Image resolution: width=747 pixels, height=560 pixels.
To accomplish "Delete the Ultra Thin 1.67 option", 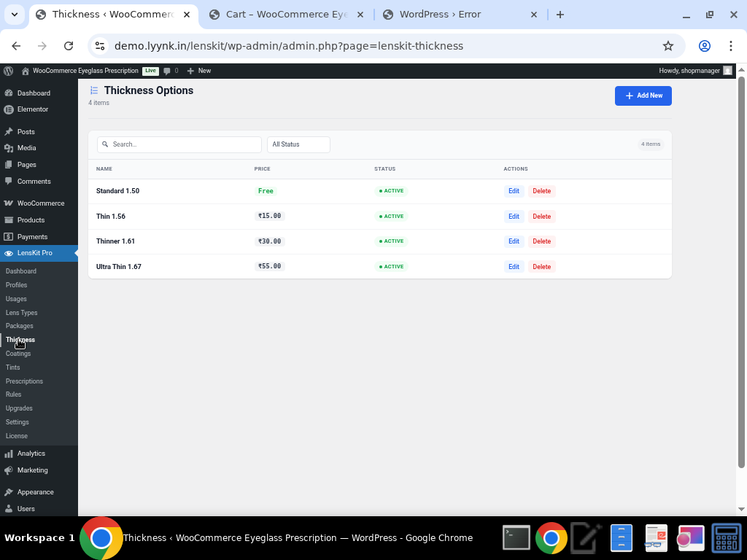I will point(541,267).
